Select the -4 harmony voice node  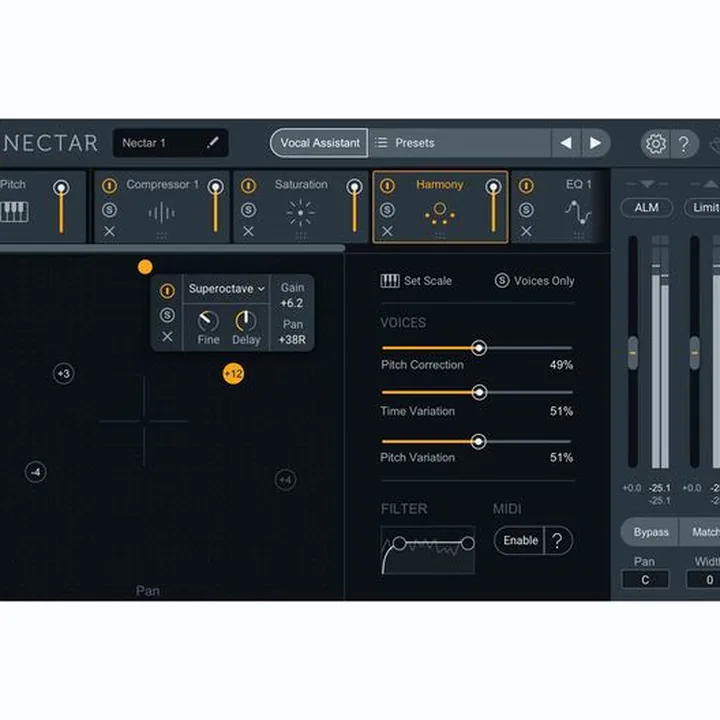tap(35, 472)
